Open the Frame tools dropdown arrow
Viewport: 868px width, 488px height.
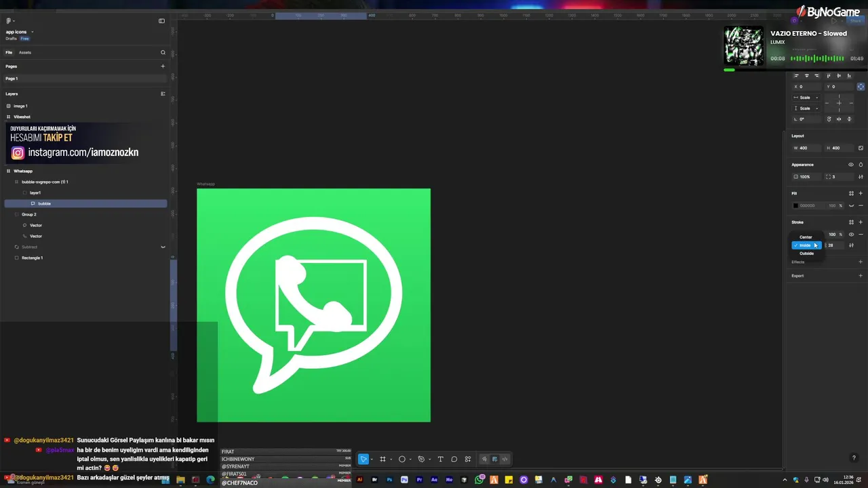click(391, 460)
